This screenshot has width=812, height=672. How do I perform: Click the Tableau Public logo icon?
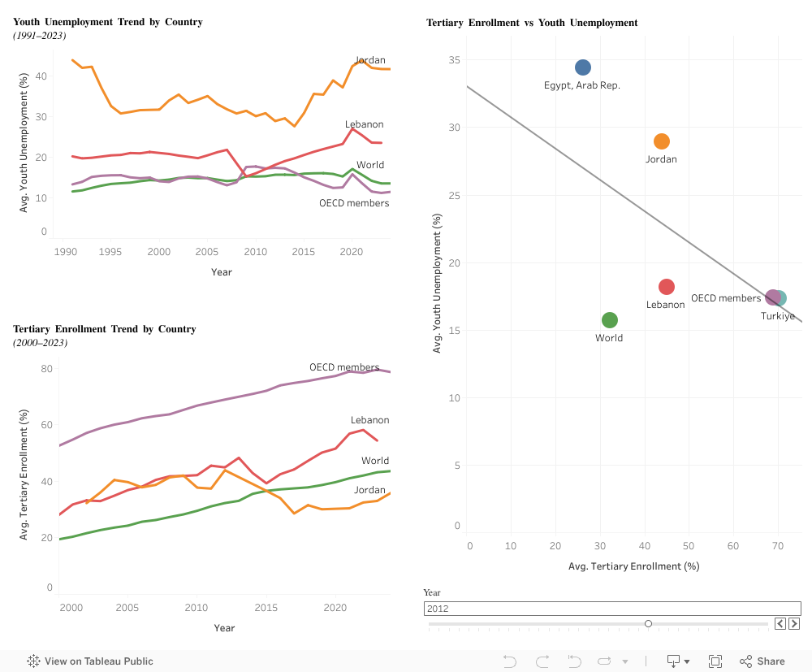(x=34, y=661)
